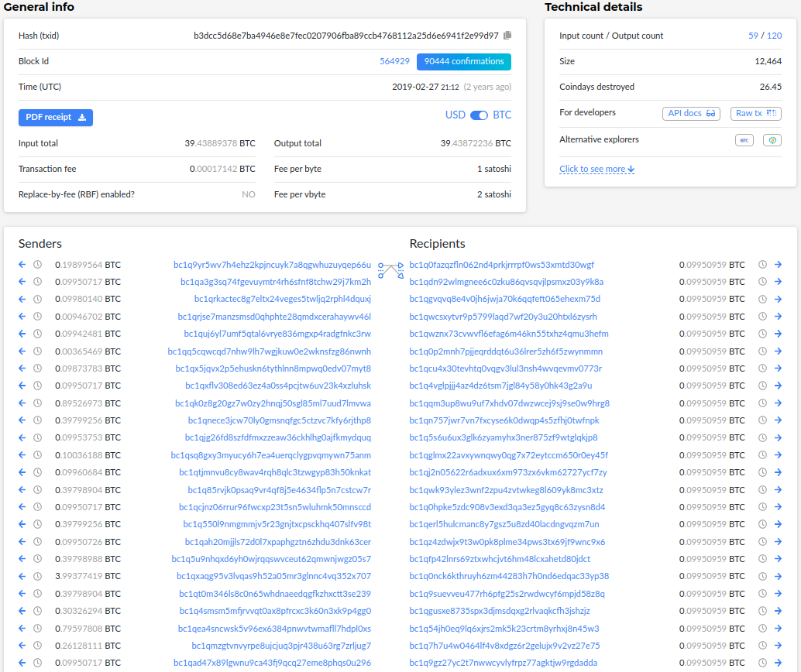Screen dimensions: 801x672
Task: Expand technical details via Click to see more
Action: click(596, 169)
